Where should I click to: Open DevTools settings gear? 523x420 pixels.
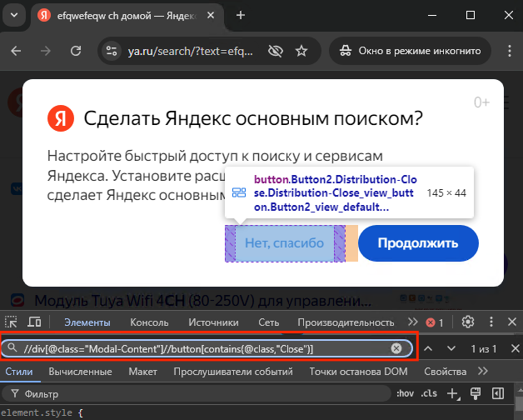tap(468, 322)
